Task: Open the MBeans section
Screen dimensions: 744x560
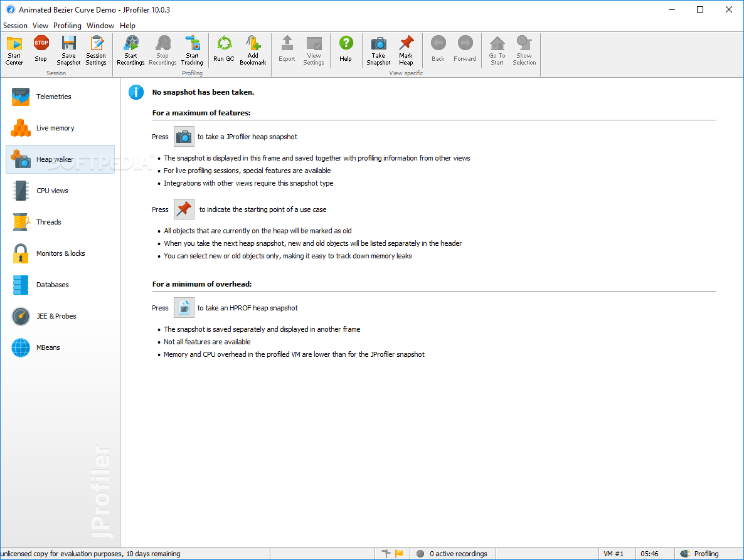Action: click(x=60, y=347)
